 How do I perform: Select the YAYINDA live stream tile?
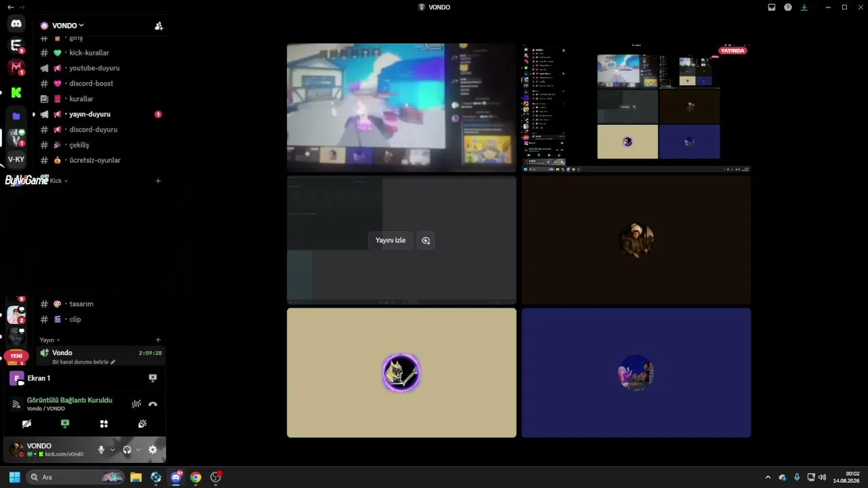[636, 107]
